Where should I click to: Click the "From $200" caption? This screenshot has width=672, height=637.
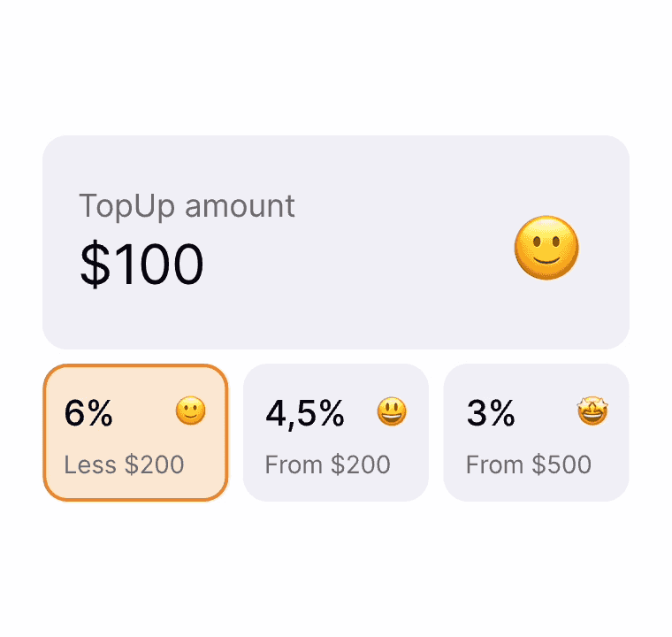pyautogui.click(x=327, y=464)
